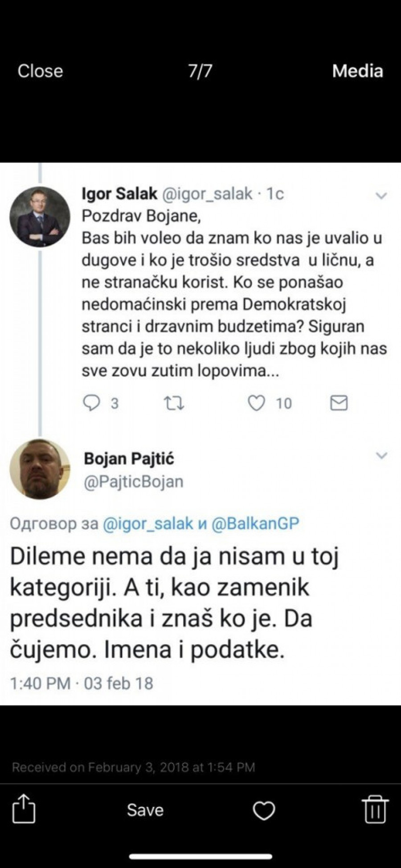Tap the trash delete icon
Screen dimensions: 401x868
point(375,809)
